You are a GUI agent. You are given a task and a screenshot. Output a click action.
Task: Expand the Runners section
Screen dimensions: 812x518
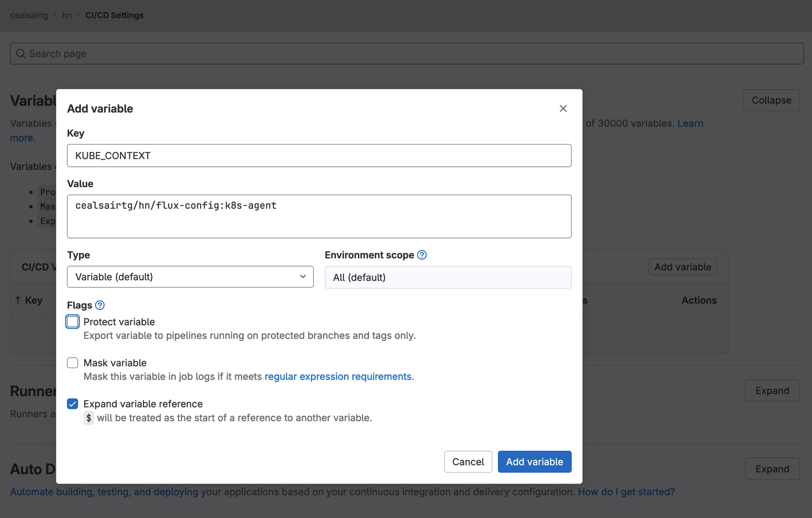(772, 391)
